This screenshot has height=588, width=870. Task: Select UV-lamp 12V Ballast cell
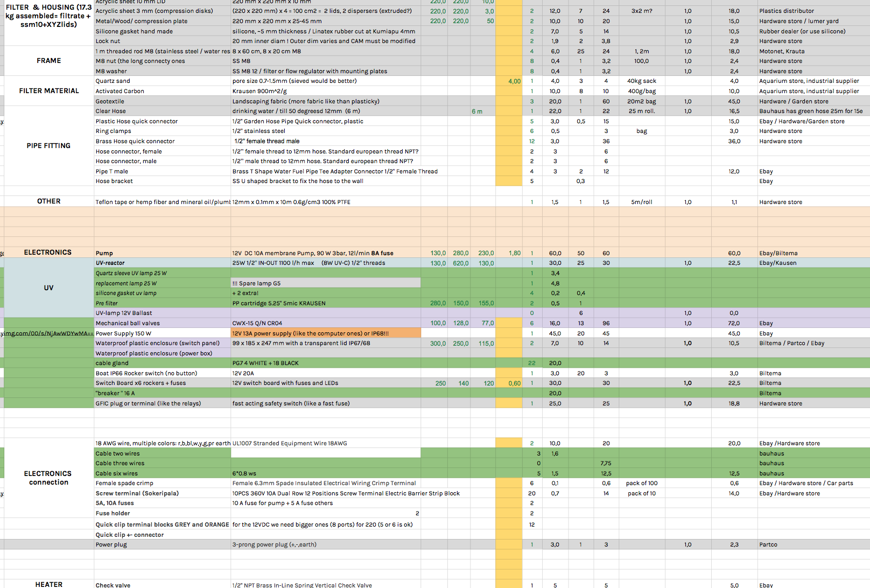(x=163, y=313)
